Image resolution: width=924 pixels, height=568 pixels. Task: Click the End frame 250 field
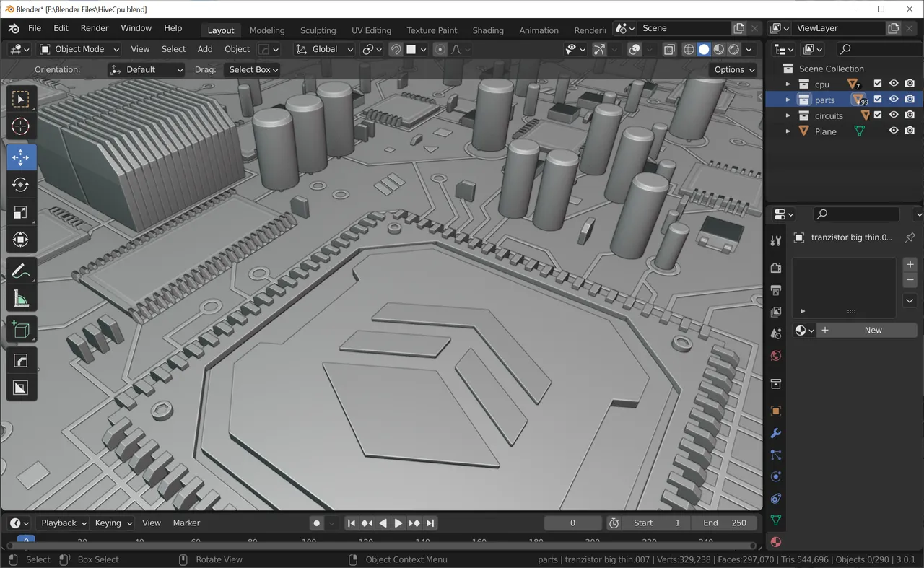(724, 523)
